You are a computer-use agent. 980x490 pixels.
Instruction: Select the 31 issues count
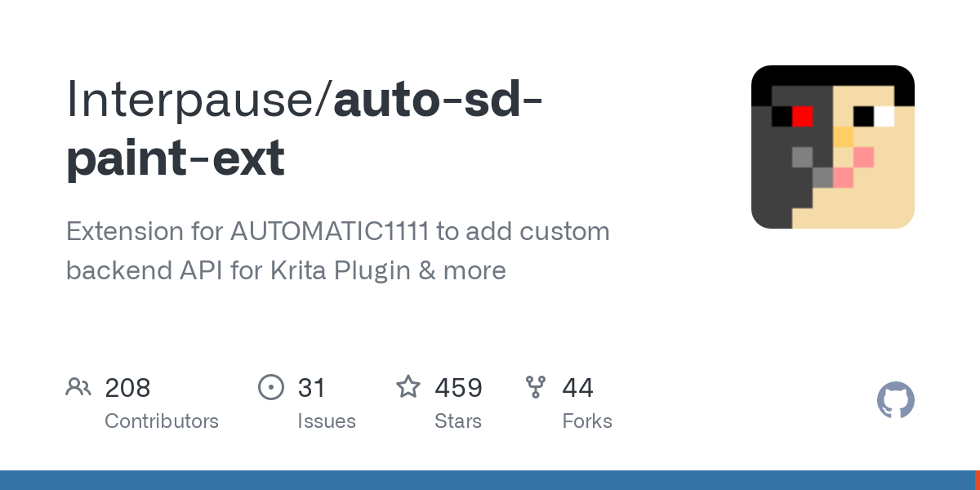tap(312, 387)
